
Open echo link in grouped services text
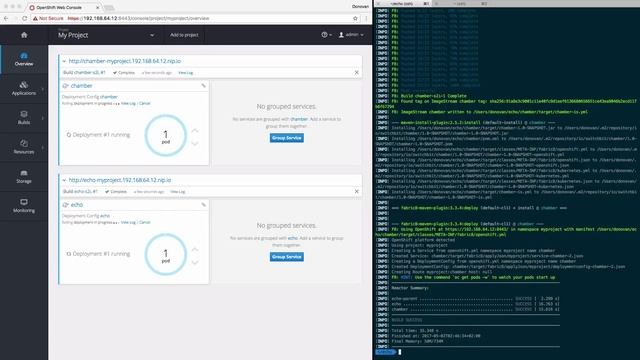point(293,238)
